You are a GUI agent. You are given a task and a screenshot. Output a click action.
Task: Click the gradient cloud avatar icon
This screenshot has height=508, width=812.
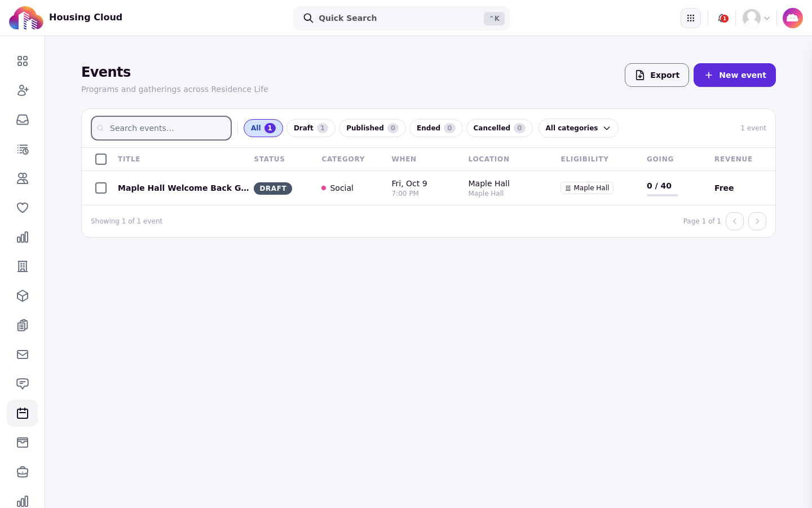793,18
